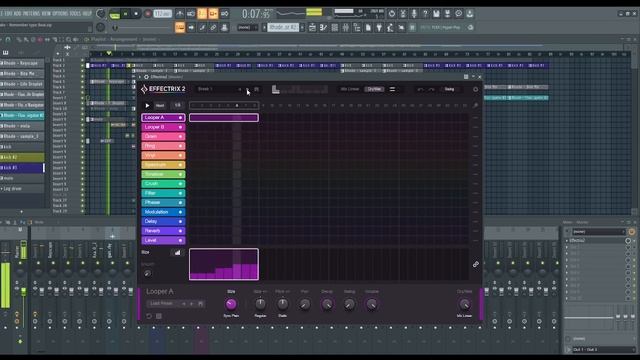Toggle the Reverb effect enable dot
Screen dimensions: 640x360
point(180,231)
